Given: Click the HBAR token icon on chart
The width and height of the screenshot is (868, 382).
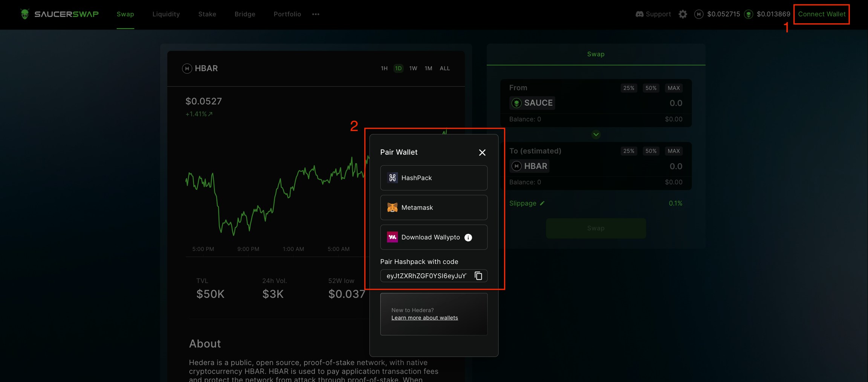Looking at the screenshot, I should (187, 68).
